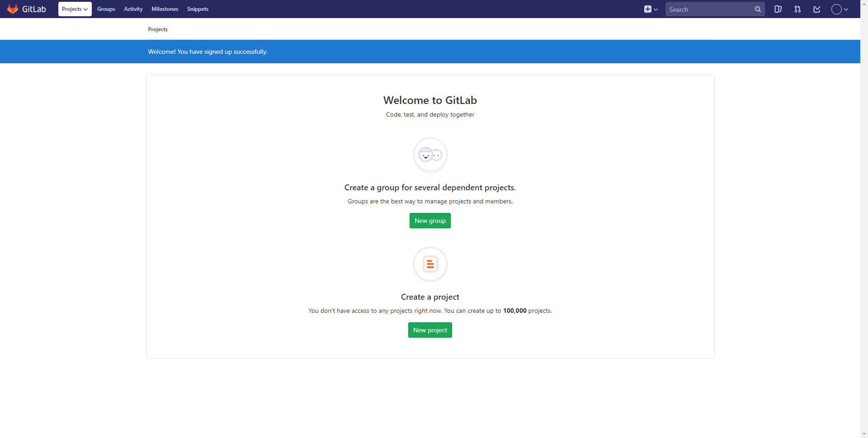This screenshot has height=438, width=868.
Task: Click the GitLab wordmark text
Action: (x=34, y=9)
